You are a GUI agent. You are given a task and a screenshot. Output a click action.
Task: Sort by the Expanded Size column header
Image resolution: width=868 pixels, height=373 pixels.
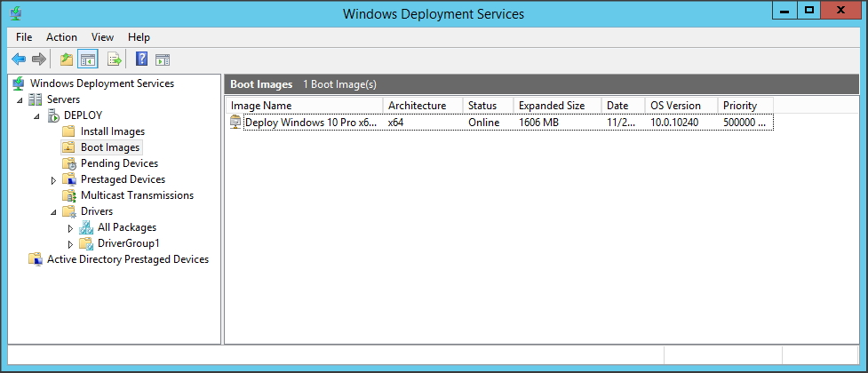click(551, 106)
